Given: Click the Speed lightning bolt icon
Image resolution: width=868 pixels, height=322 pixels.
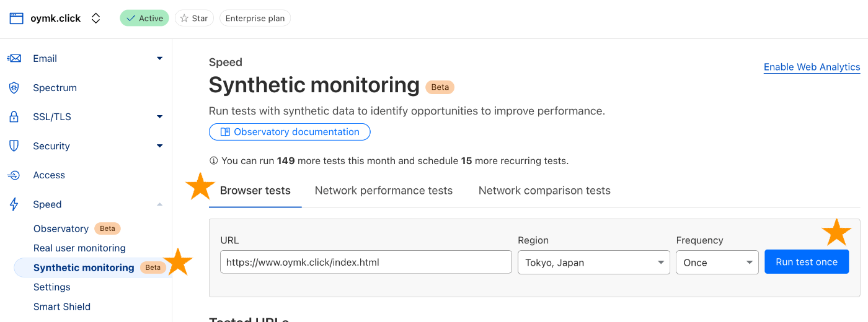Looking at the screenshot, I should 14,204.
